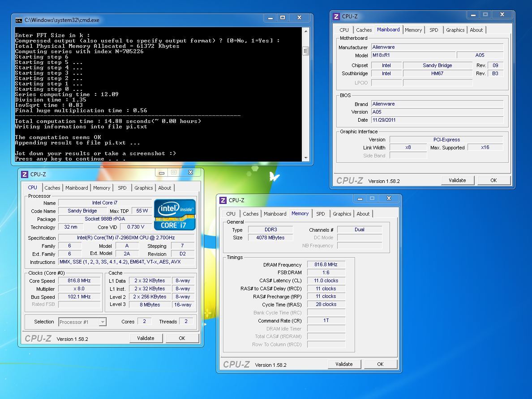Click Validate in the Mainboard window
The image size is (532, 399).
(457, 180)
